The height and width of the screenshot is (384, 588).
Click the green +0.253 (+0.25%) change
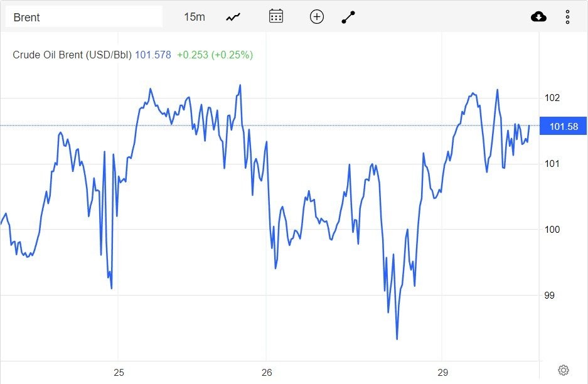(x=215, y=55)
